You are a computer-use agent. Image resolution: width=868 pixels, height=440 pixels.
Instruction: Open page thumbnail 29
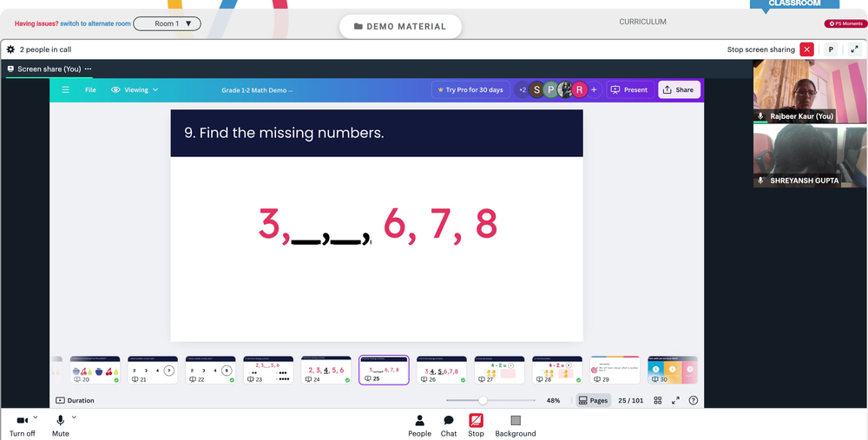(x=615, y=370)
